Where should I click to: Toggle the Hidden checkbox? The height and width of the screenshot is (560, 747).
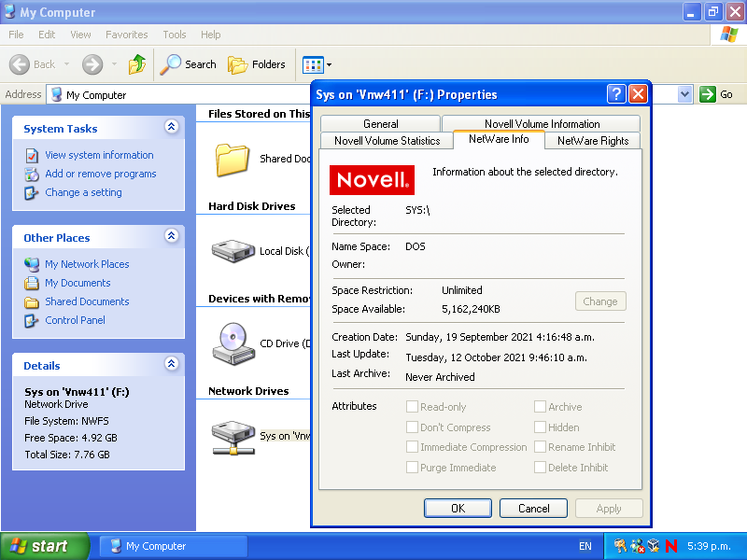pos(540,427)
